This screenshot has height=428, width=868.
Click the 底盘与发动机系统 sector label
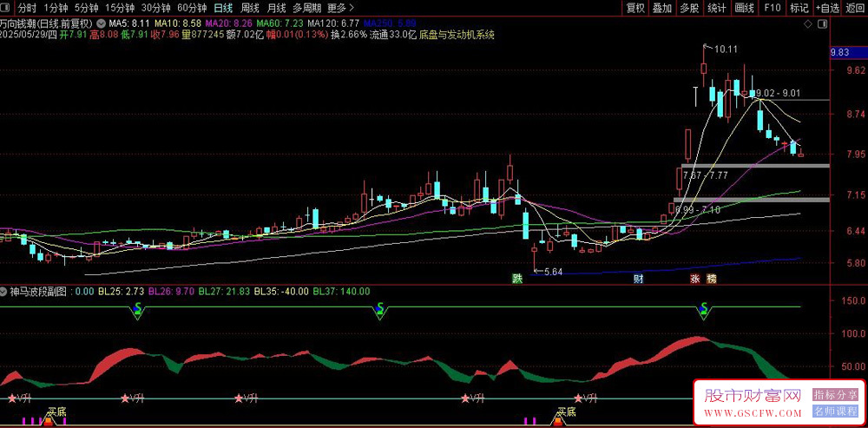click(x=457, y=35)
